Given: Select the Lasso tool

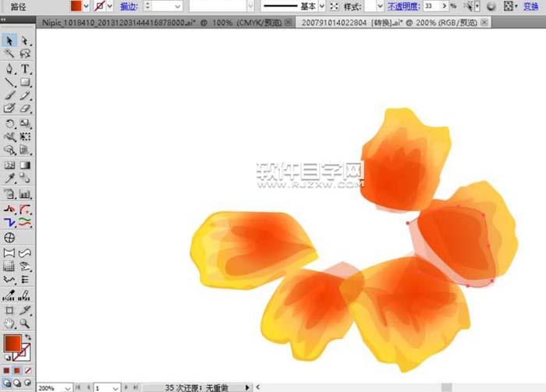Looking at the screenshot, I should (25, 54).
